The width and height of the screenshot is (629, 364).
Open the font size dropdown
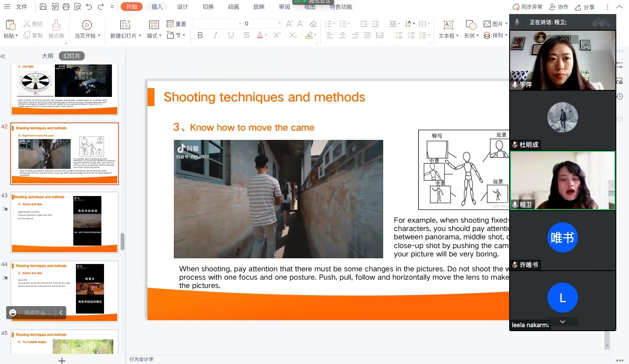(280, 24)
